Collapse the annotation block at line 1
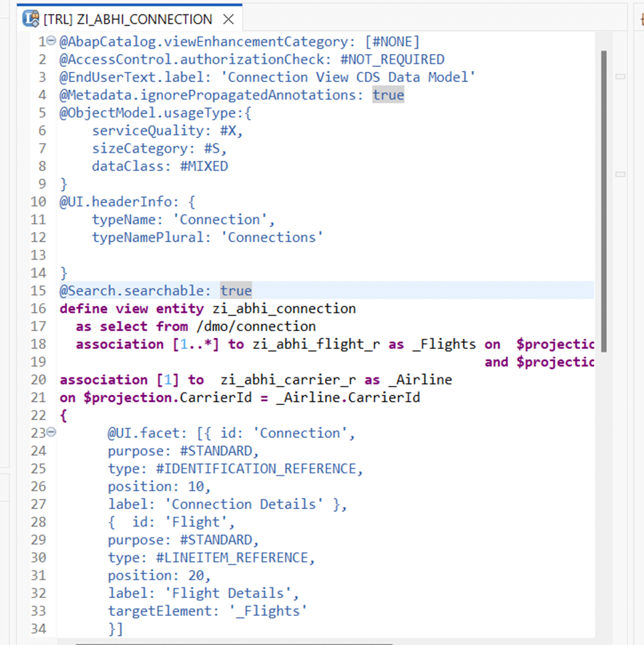Screen dimensions: 644x645 (51, 42)
